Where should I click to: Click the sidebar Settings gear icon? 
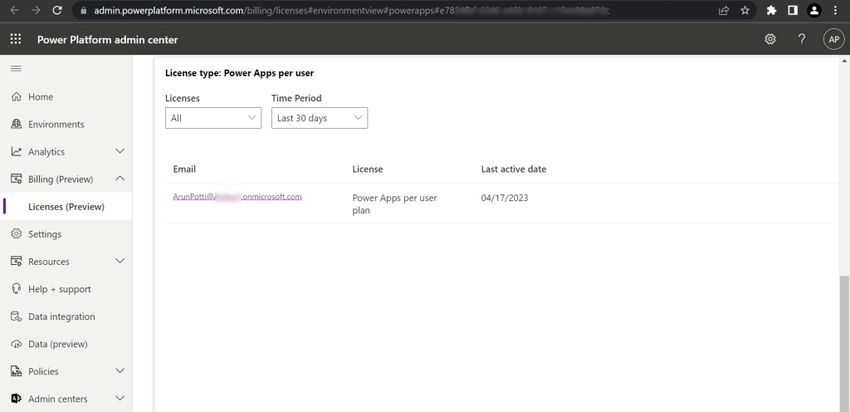pyautogui.click(x=16, y=234)
